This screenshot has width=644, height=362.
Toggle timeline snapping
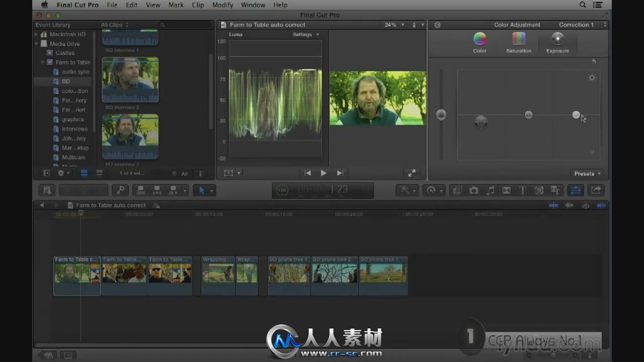[x=601, y=205]
